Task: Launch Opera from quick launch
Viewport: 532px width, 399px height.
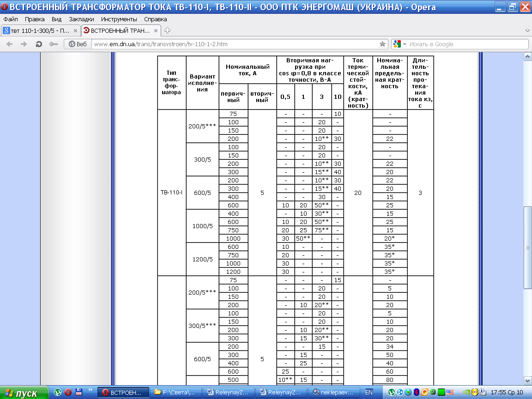Action: point(68,392)
